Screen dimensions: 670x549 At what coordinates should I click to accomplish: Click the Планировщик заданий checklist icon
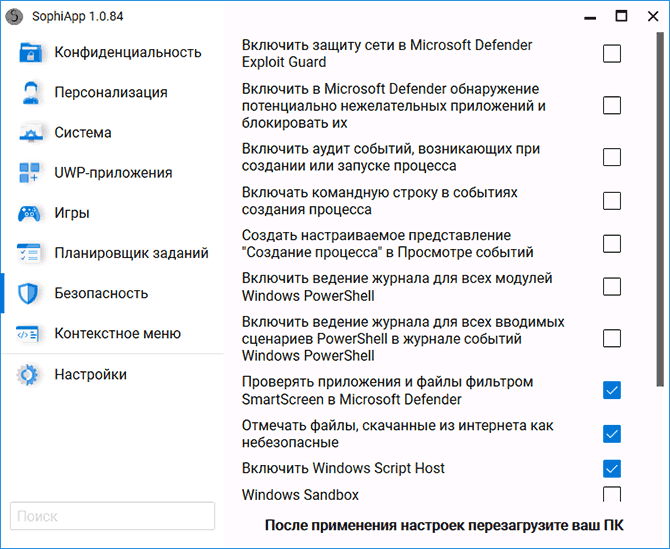pos(29,253)
